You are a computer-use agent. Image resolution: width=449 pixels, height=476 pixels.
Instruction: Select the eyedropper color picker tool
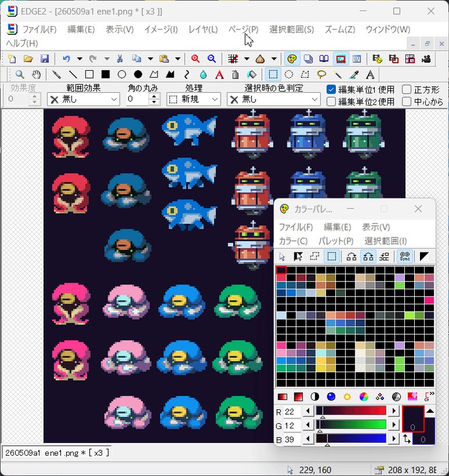(354, 74)
